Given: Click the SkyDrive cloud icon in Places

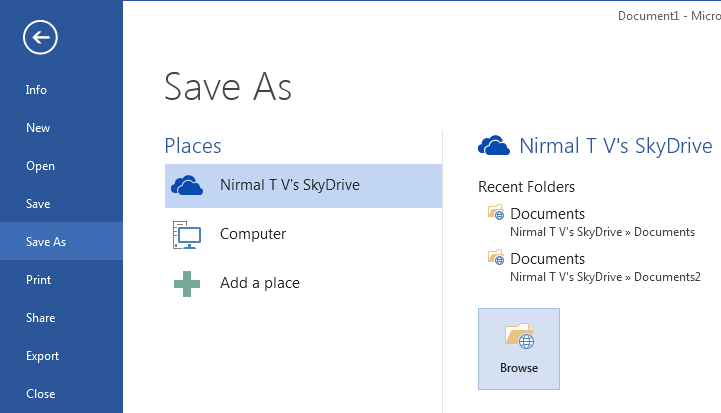Looking at the screenshot, I should click(187, 185).
